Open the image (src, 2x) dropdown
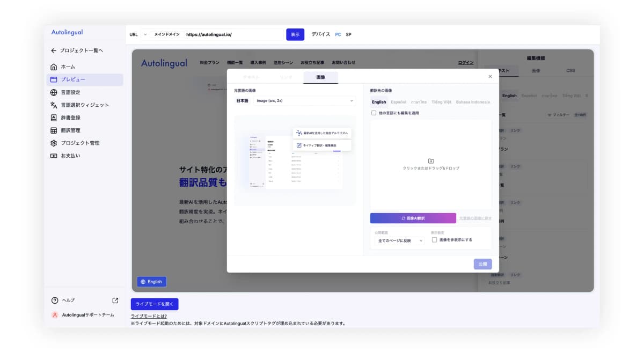 tap(304, 100)
